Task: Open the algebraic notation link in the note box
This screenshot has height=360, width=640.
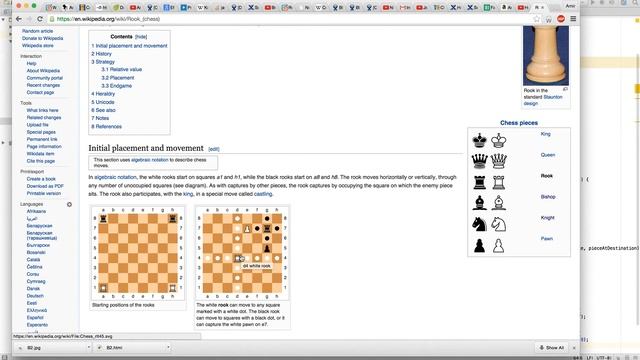Action: click(149, 160)
